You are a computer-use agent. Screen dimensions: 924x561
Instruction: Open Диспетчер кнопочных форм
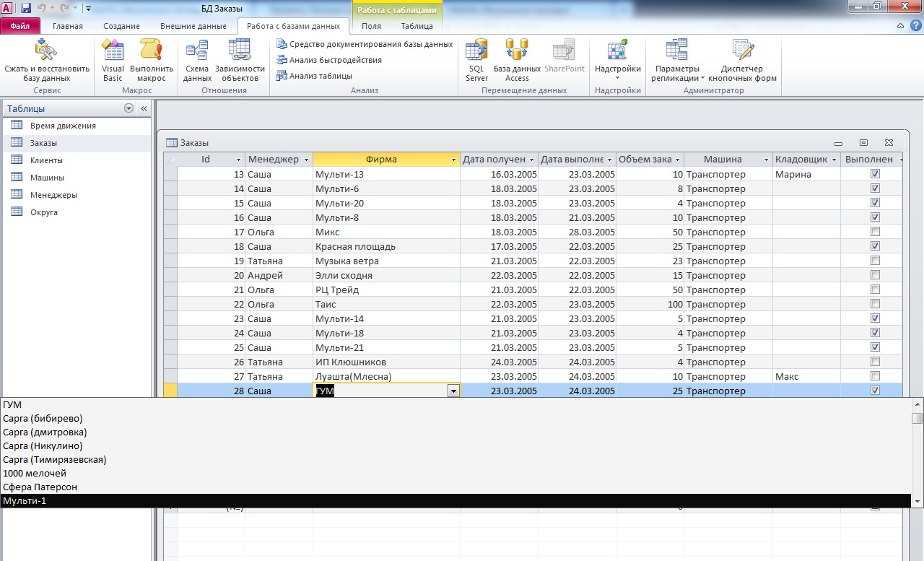click(743, 60)
